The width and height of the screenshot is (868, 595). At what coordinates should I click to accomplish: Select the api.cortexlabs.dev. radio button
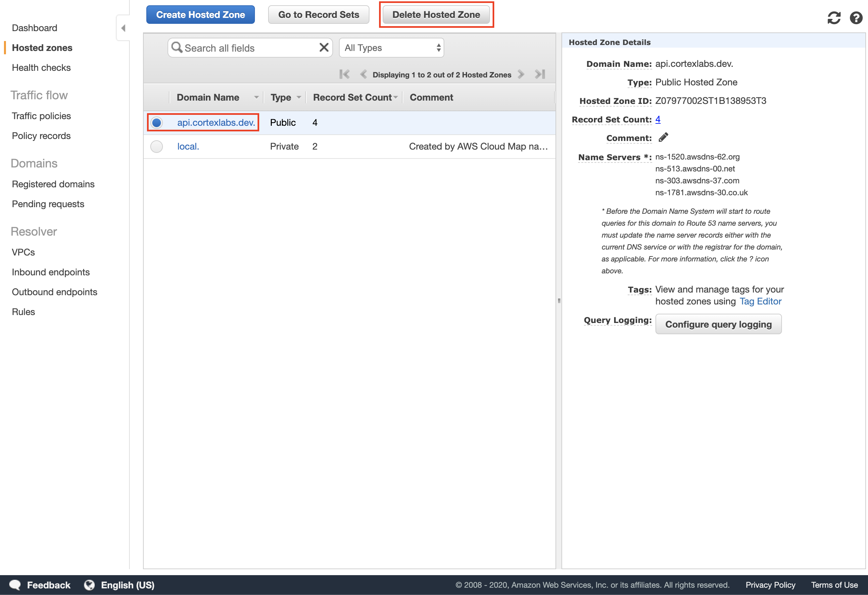(x=157, y=122)
